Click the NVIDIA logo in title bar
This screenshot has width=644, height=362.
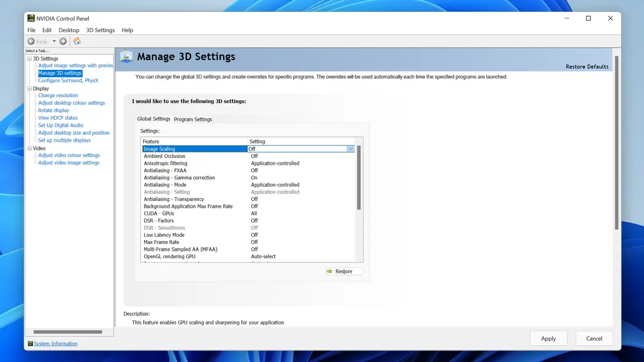coord(31,18)
